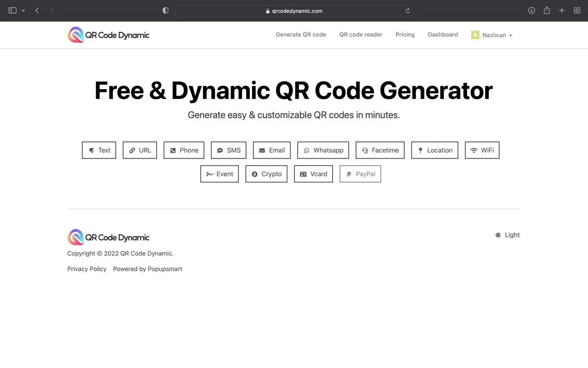Open Generate QR code page
The width and height of the screenshot is (588, 368).
(x=301, y=34)
